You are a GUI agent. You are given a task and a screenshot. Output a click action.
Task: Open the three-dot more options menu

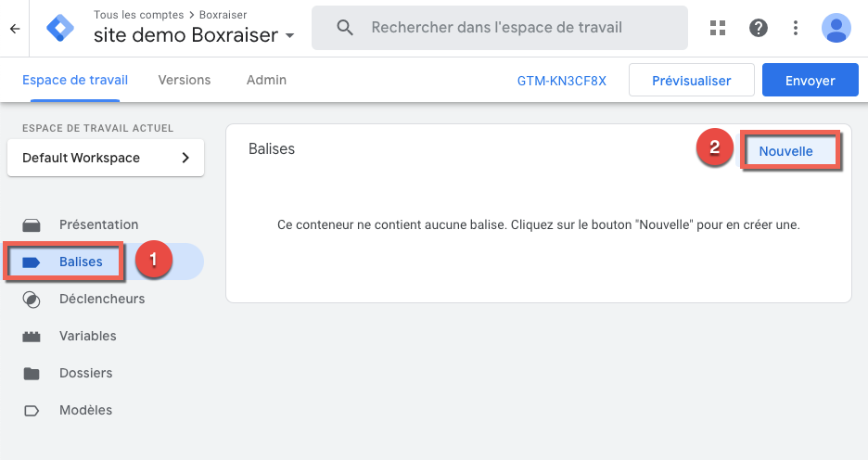pyautogui.click(x=796, y=28)
